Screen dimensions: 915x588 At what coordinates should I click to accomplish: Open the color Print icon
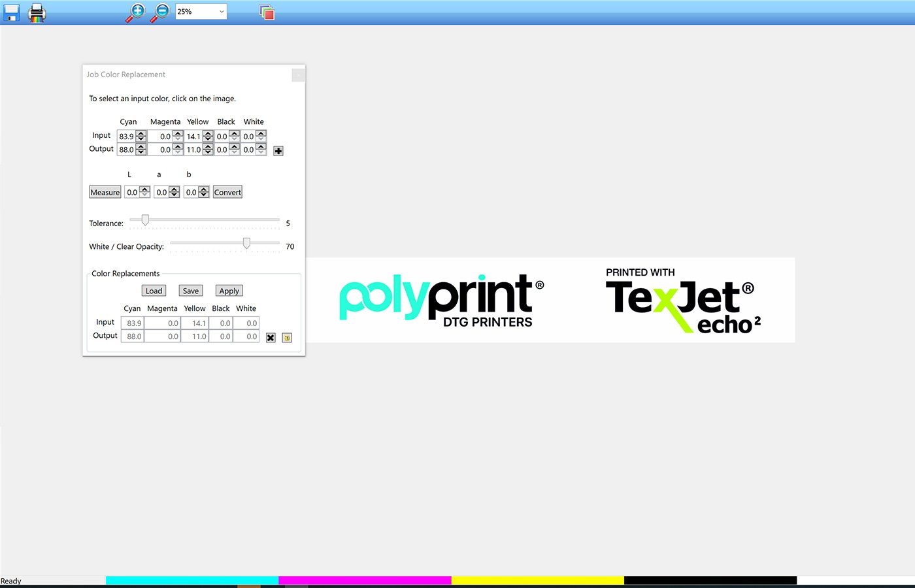tap(36, 12)
